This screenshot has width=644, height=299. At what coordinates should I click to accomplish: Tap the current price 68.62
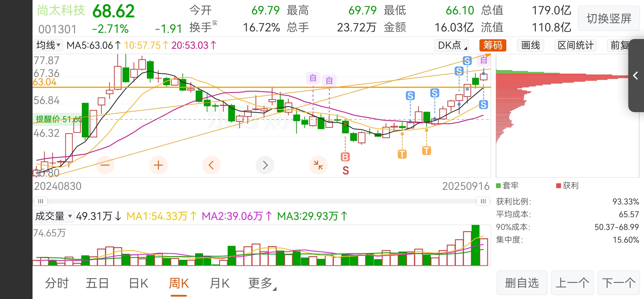[113, 11]
